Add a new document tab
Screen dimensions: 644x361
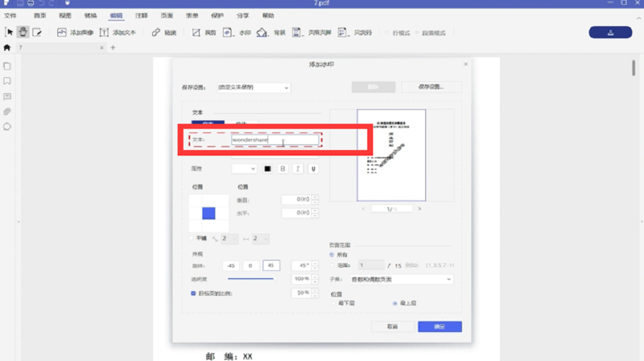pyautogui.click(x=113, y=47)
